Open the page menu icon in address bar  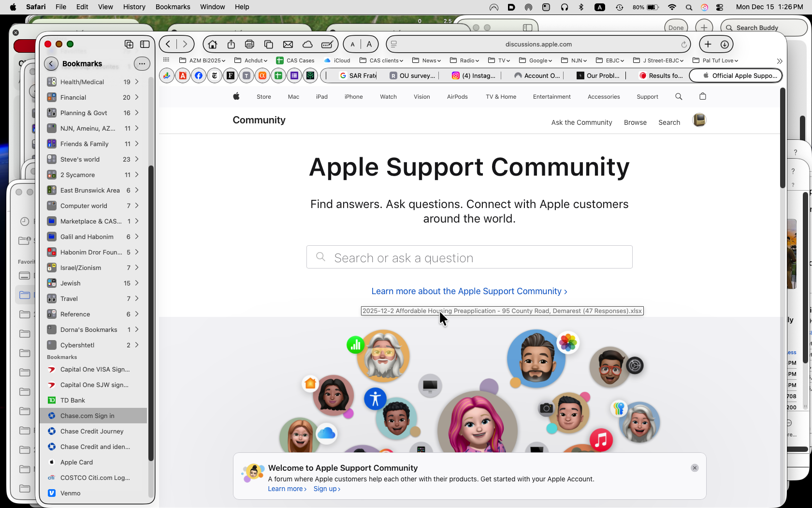[x=394, y=44]
